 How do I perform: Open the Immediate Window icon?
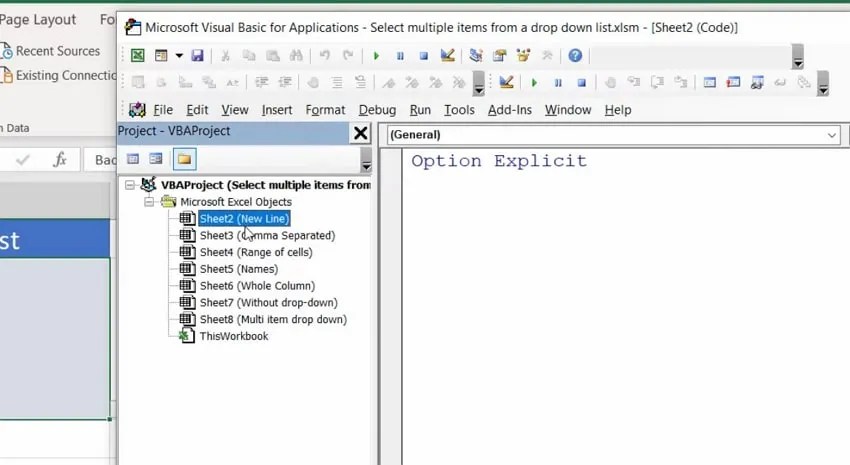click(733, 82)
